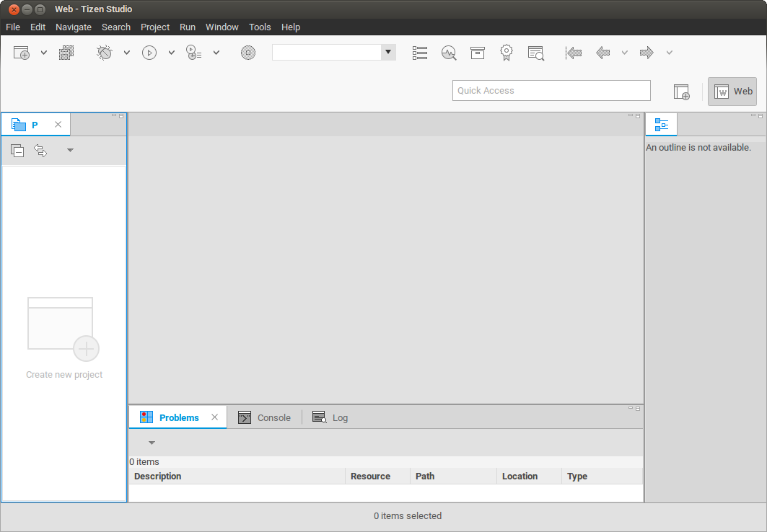Open the Tools menu
This screenshot has height=532, width=767.
[260, 27]
